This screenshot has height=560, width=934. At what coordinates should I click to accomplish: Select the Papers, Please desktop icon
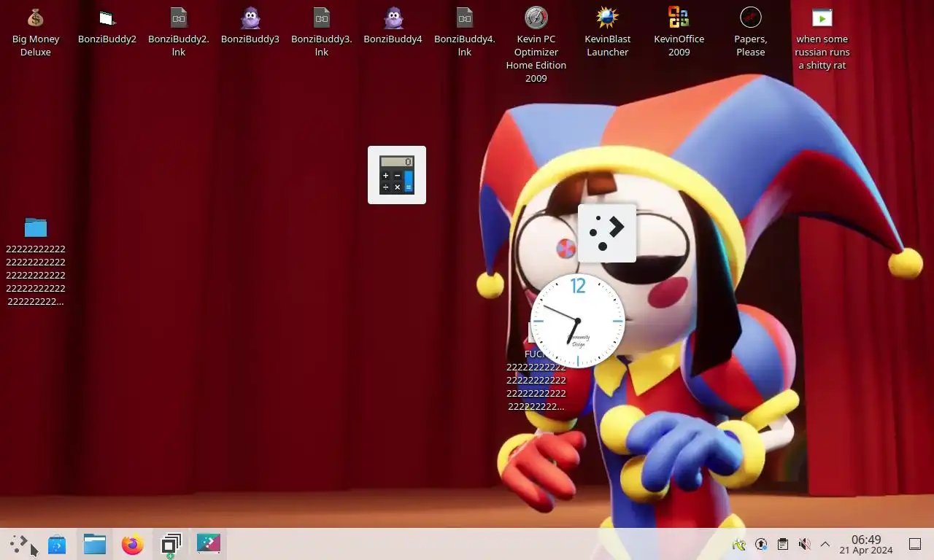750,18
